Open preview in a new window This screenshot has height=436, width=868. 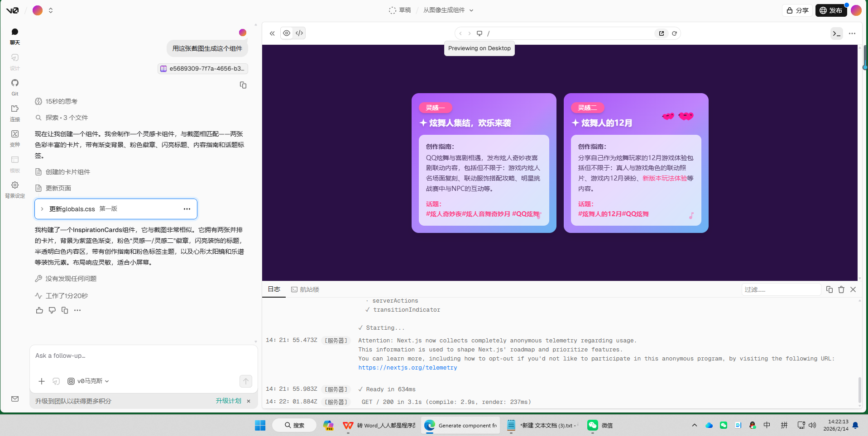click(x=661, y=33)
